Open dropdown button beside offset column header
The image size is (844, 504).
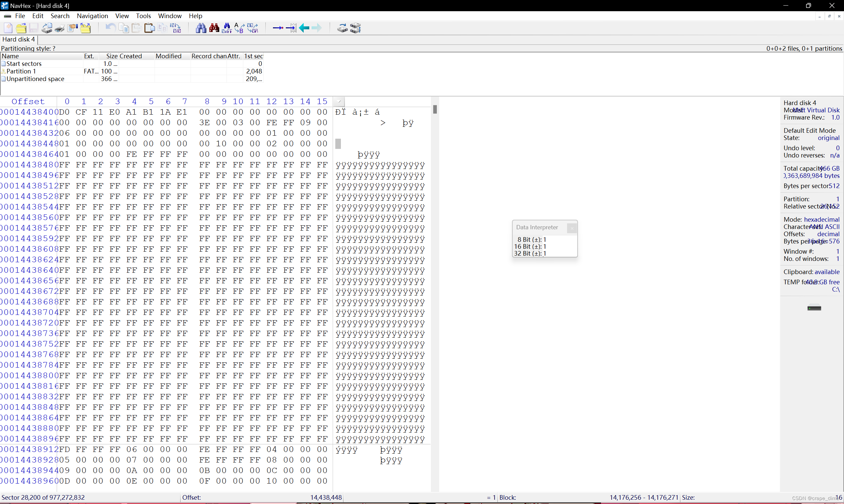point(339,101)
